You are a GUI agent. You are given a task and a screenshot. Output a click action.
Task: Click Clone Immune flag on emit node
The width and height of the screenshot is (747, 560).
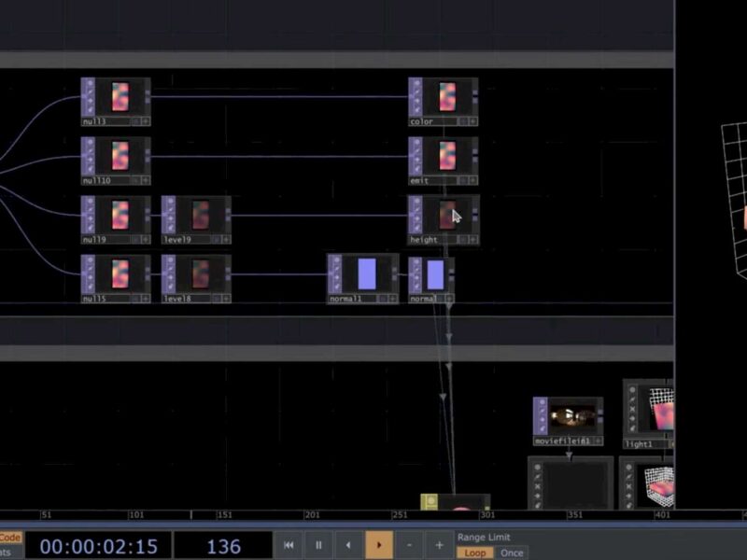click(x=417, y=151)
